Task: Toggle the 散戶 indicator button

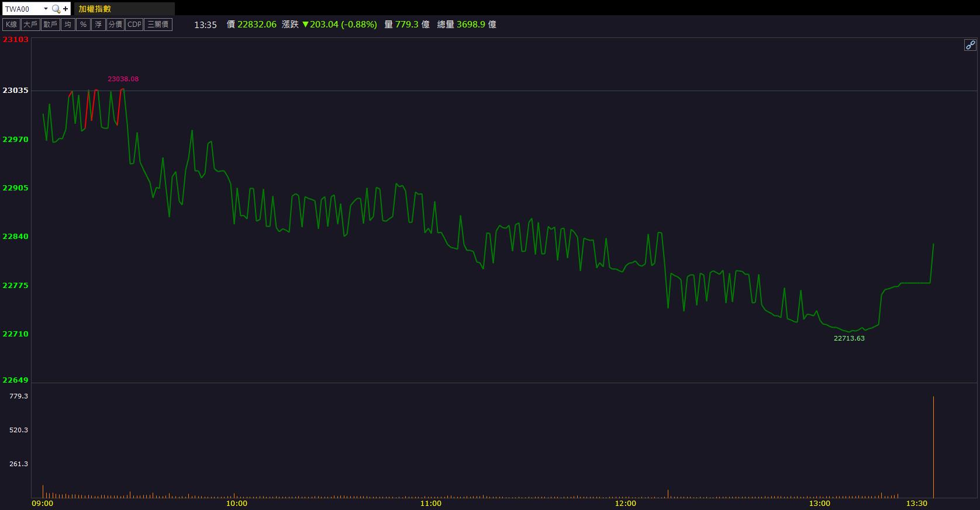Action: pos(50,25)
